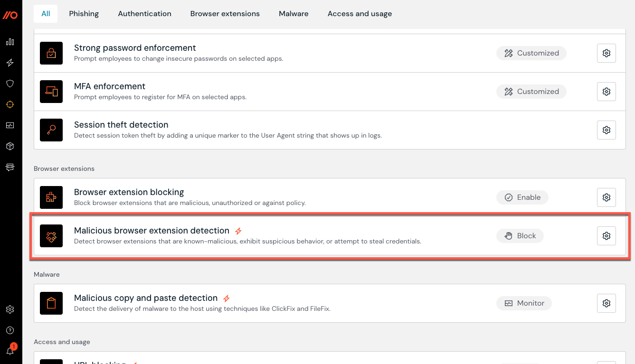The height and width of the screenshot is (364, 635).
Task: Switch to the Phishing tab
Action: coord(84,13)
